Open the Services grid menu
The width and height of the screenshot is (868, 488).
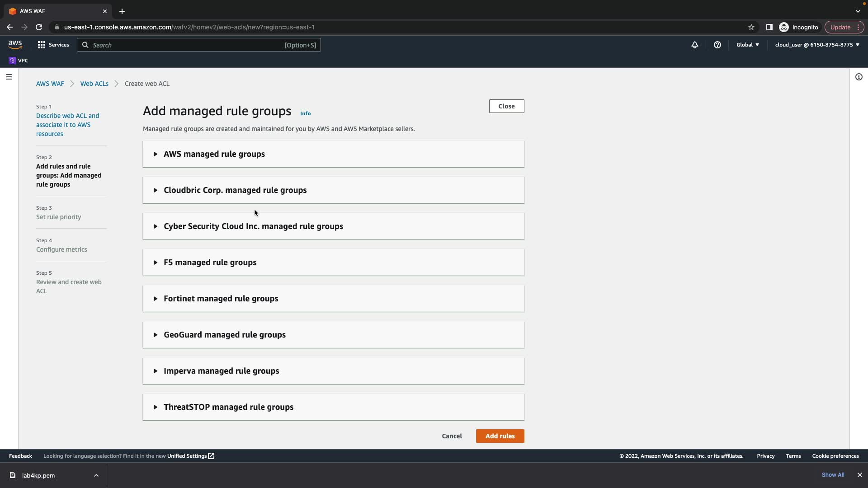53,45
